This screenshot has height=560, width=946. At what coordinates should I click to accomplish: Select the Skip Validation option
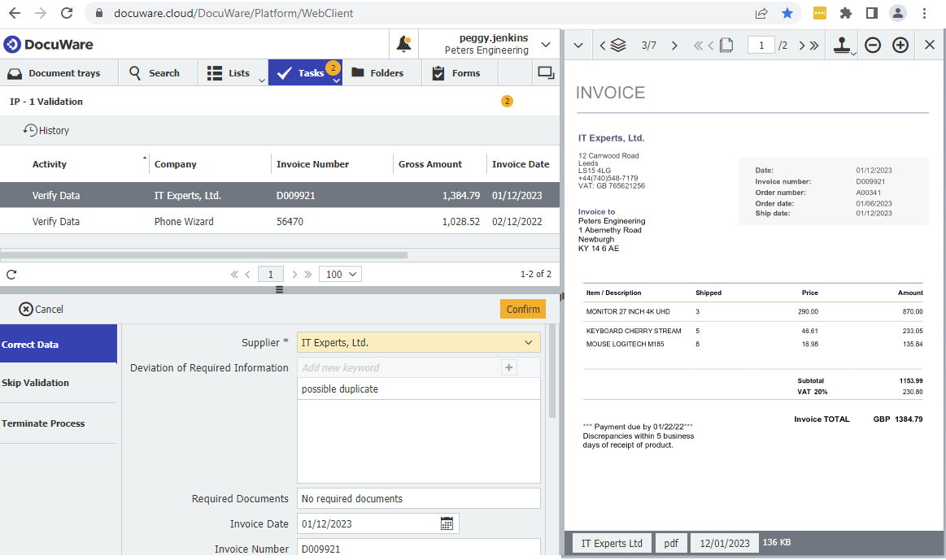35,383
